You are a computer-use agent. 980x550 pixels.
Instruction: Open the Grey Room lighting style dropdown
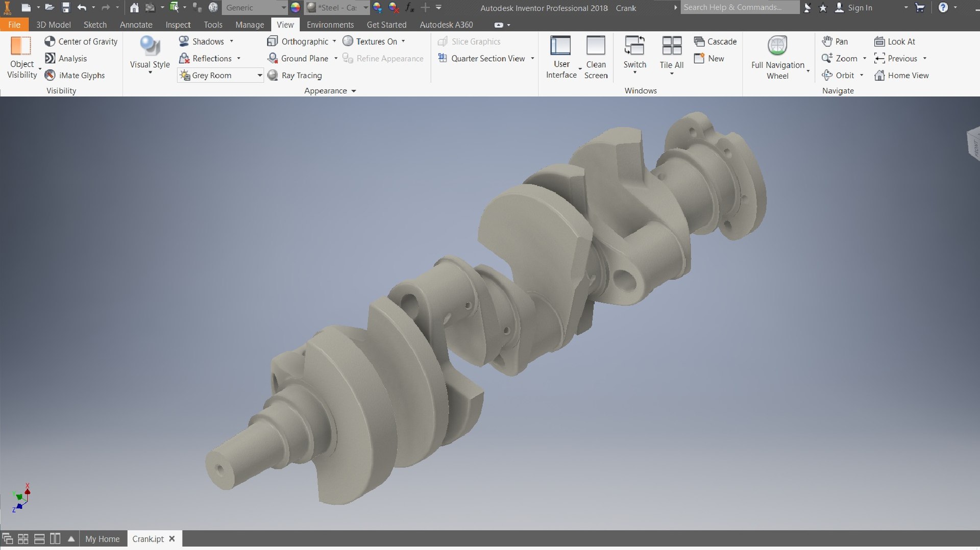pos(259,76)
